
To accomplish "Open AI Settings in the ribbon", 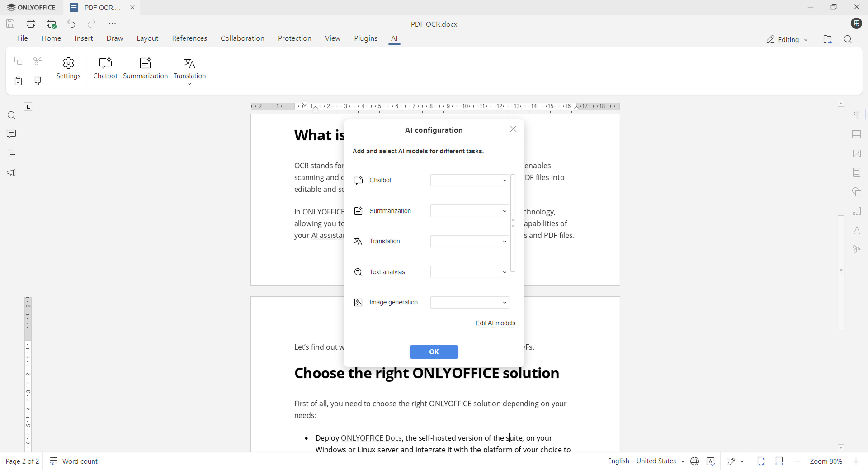I will pos(69,69).
